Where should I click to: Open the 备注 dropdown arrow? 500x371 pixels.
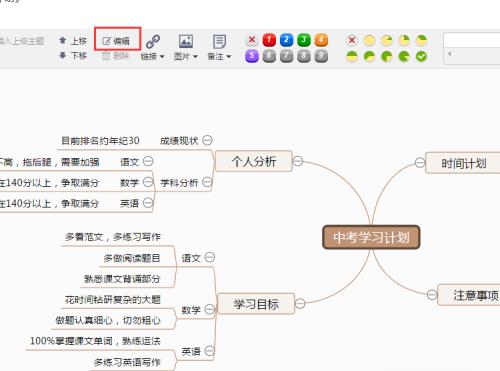(x=229, y=57)
